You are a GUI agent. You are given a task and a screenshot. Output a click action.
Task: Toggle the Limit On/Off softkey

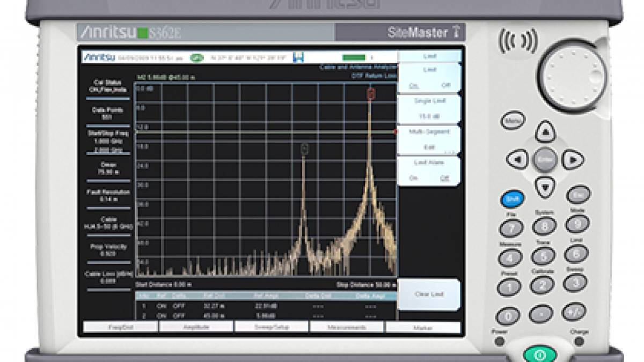[429, 78]
